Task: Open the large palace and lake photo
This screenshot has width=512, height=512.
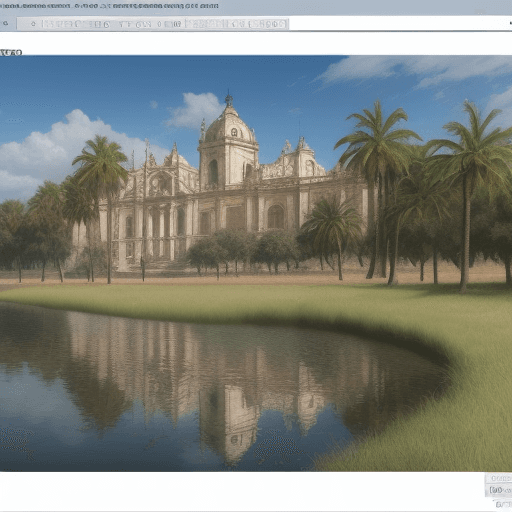Action: click(256, 263)
